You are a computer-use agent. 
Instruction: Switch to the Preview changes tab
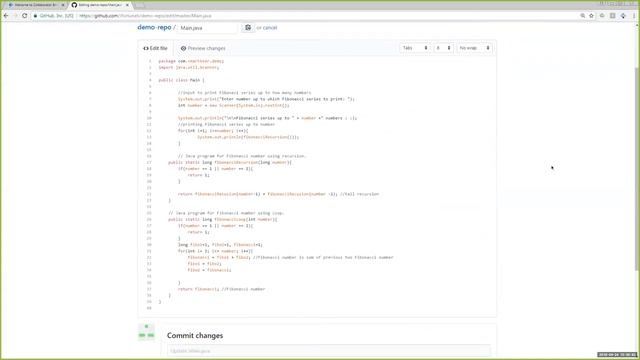click(x=203, y=48)
